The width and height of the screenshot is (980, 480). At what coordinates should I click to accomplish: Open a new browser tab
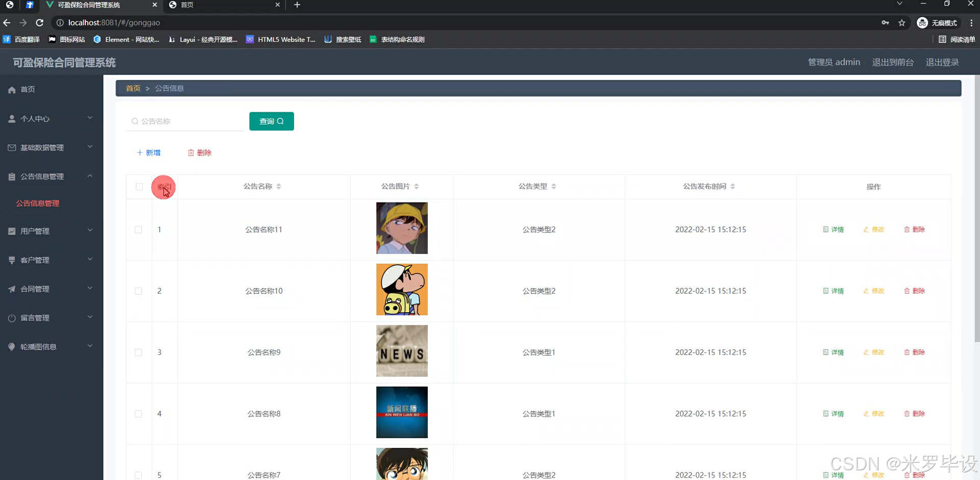click(x=297, y=5)
